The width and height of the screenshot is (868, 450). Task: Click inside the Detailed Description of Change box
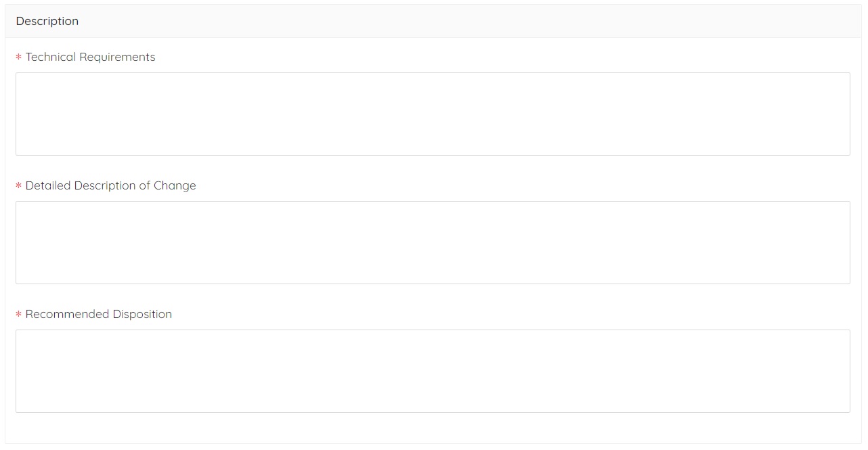click(433, 242)
